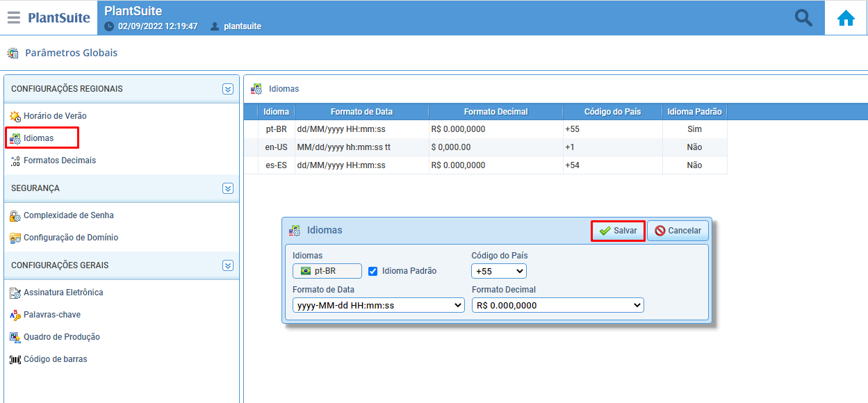The image size is (868, 403).
Task: Select the es-ES row in the table
Action: [x=485, y=165]
